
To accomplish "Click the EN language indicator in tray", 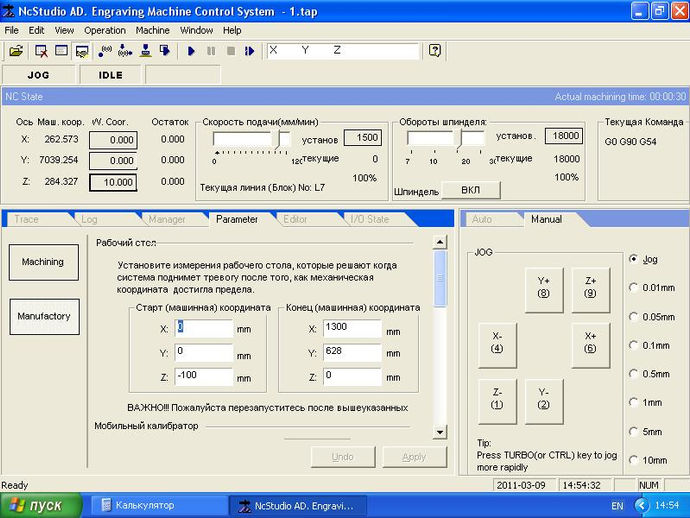I will click(617, 506).
